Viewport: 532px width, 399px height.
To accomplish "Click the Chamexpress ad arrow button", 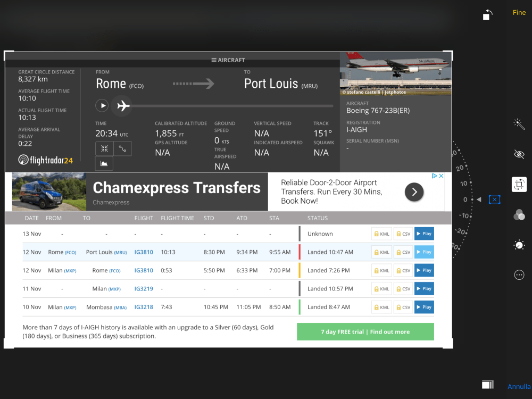I will coord(414,192).
